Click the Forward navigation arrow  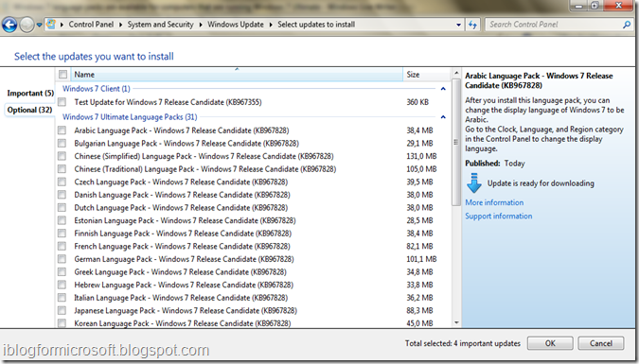coord(27,25)
